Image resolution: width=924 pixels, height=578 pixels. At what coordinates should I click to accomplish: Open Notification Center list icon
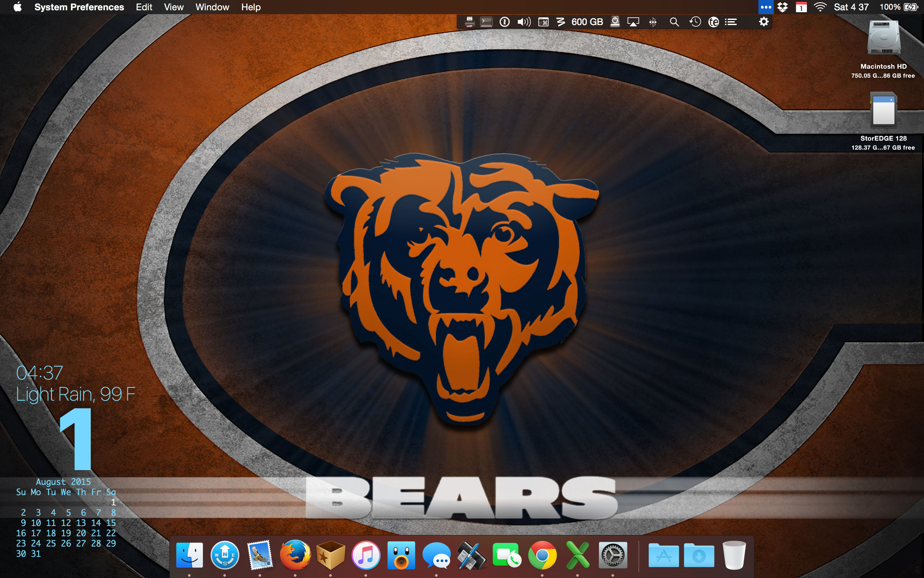coord(731,22)
